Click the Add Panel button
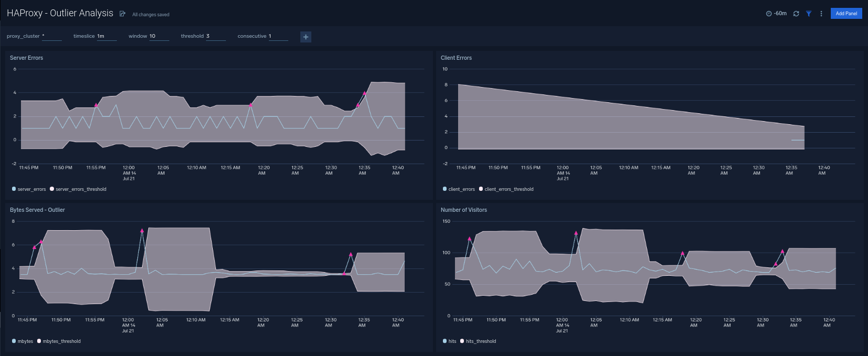 point(846,14)
